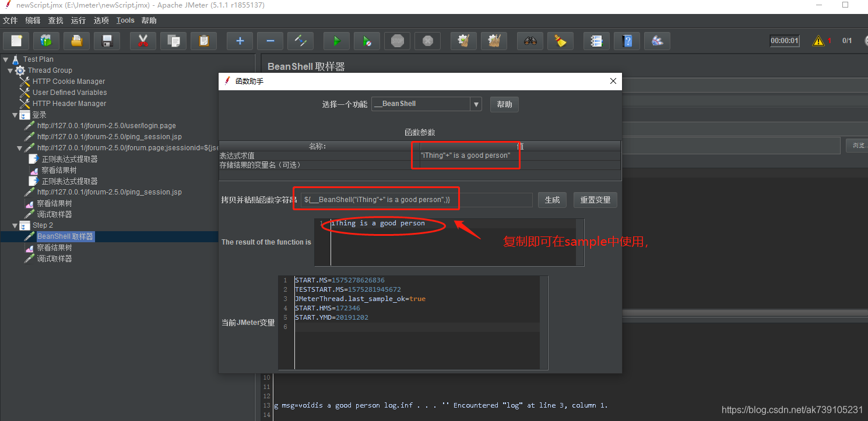868x421 pixels.
Task: Open the Templates toolbar icon
Action: [x=47, y=41]
